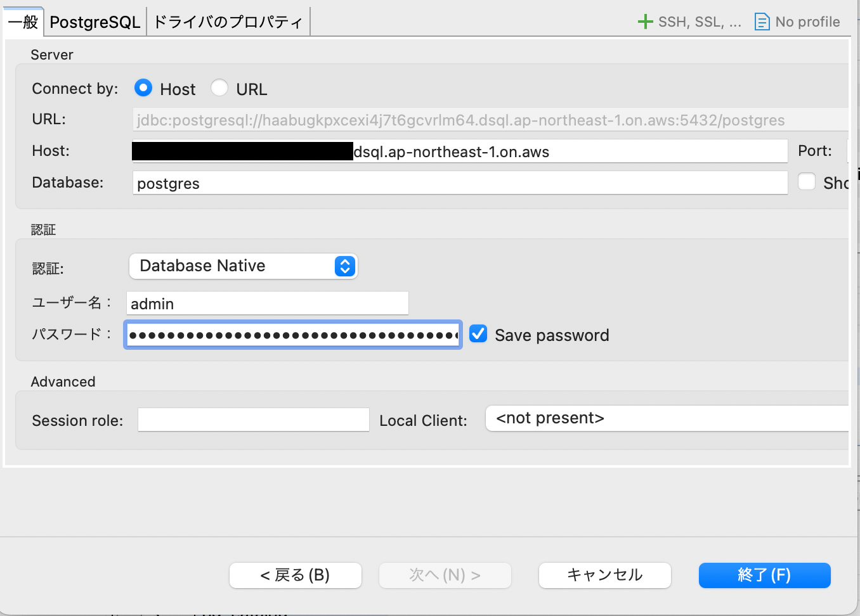
Task: Click the Advanced section heading
Action: click(x=63, y=382)
